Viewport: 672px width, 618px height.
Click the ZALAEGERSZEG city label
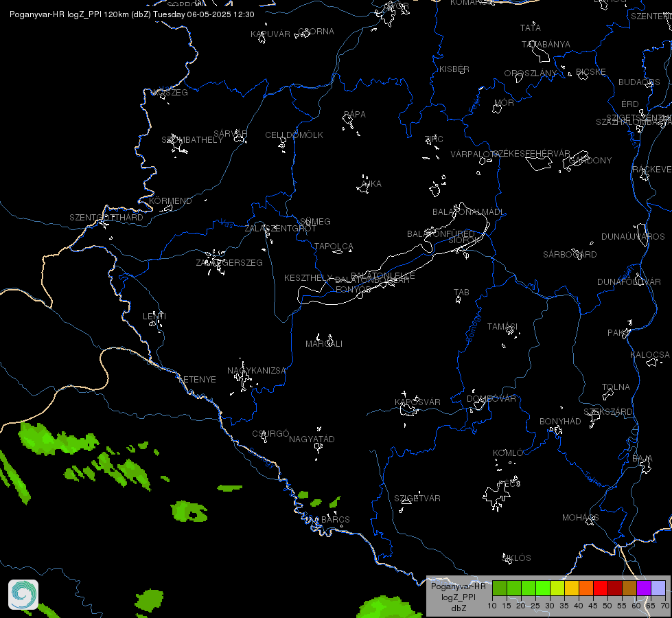pyautogui.click(x=229, y=262)
